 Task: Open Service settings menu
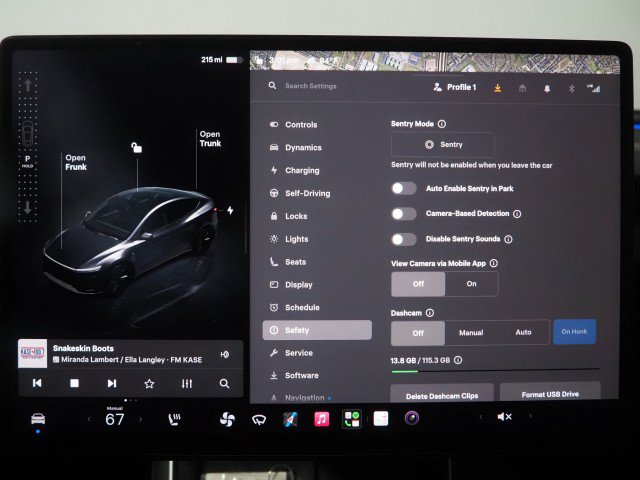(x=317, y=353)
